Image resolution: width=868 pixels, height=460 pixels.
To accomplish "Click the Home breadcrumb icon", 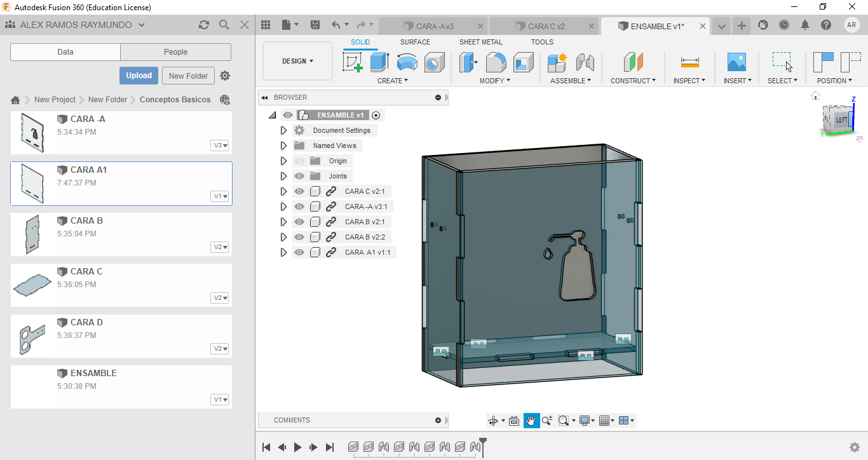I will point(16,100).
